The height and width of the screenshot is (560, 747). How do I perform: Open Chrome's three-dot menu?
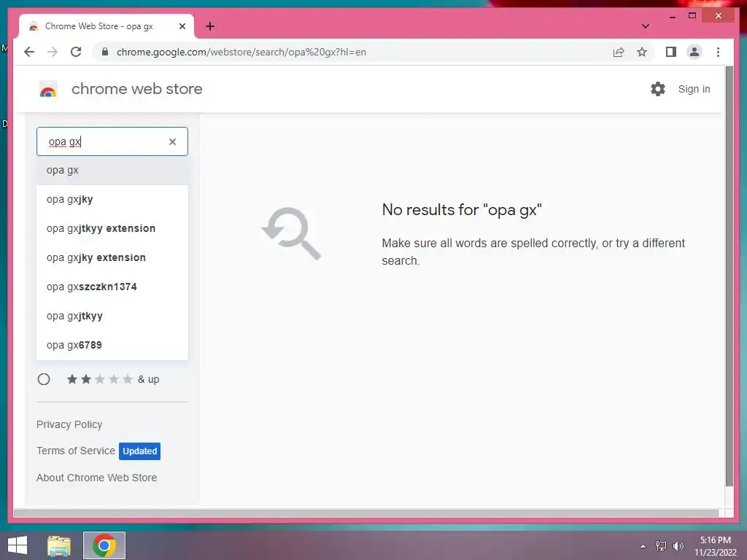[718, 52]
